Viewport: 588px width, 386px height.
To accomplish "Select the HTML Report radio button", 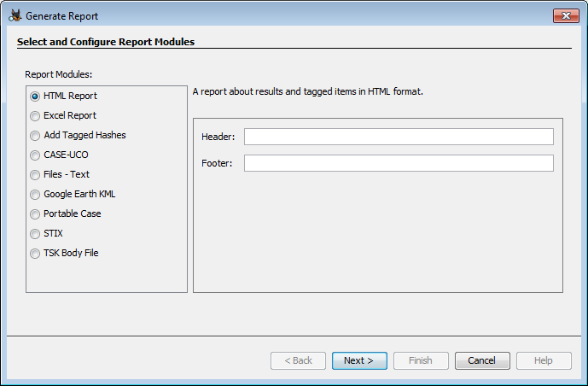I will pyautogui.click(x=35, y=96).
